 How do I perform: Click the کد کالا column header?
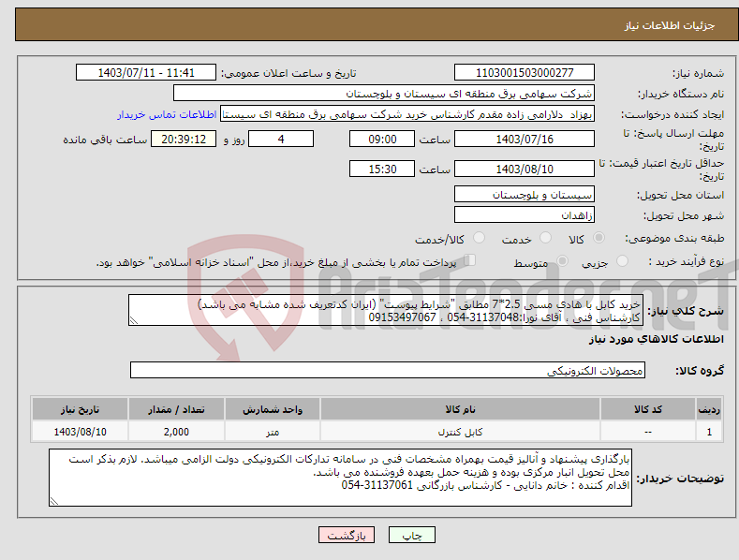(648, 409)
